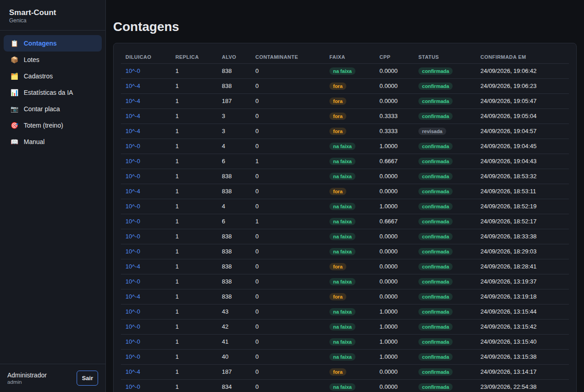The image size is (584, 392).
Task: Click the target icon beside Totem (treino)
Action: 14,125
